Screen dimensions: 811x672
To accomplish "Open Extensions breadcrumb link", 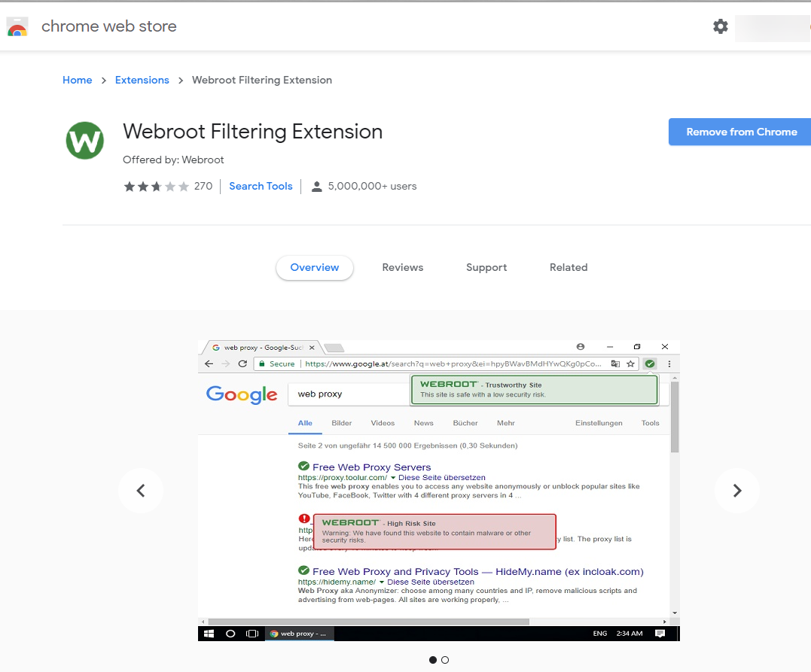I will [142, 80].
